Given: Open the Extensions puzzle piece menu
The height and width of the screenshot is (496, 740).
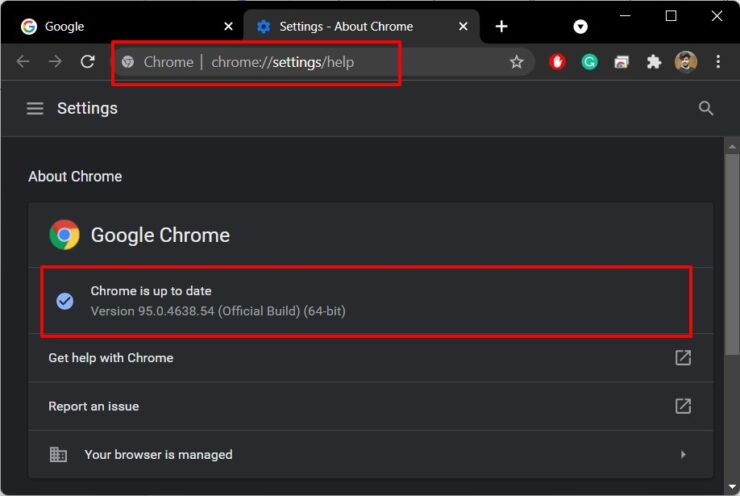Looking at the screenshot, I should [654, 62].
